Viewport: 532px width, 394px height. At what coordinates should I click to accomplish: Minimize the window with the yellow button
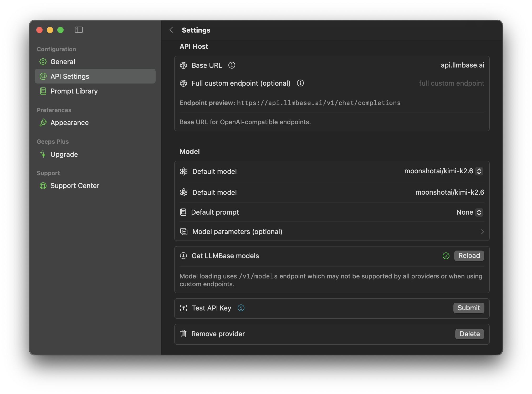point(50,30)
